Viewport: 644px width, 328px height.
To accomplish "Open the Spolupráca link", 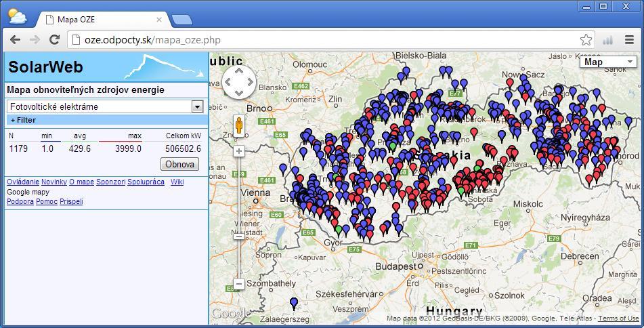I will (x=146, y=182).
